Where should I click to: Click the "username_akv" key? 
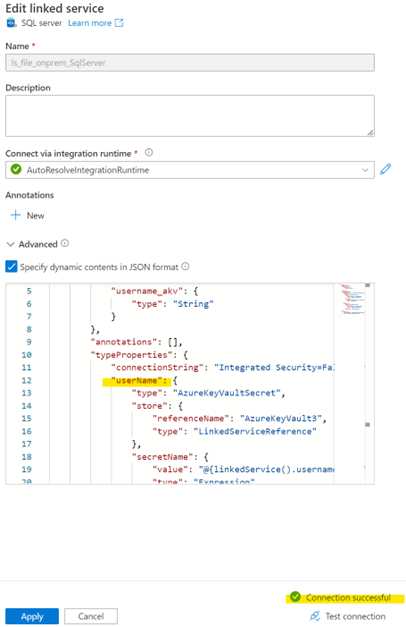[x=147, y=291]
